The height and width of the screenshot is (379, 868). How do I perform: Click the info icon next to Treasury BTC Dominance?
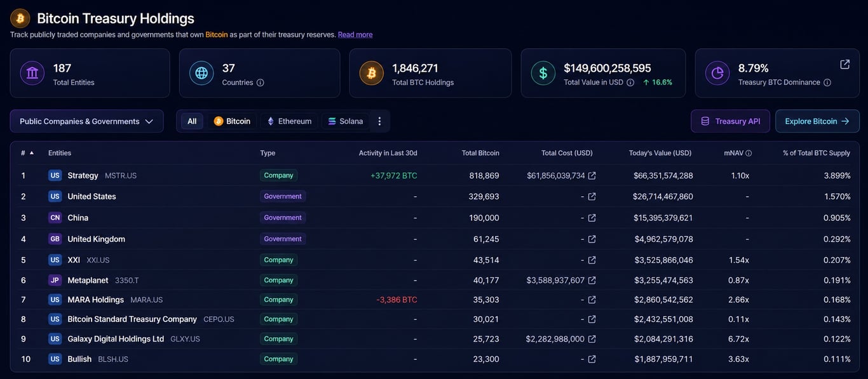pyautogui.click(x=827, y=83)
